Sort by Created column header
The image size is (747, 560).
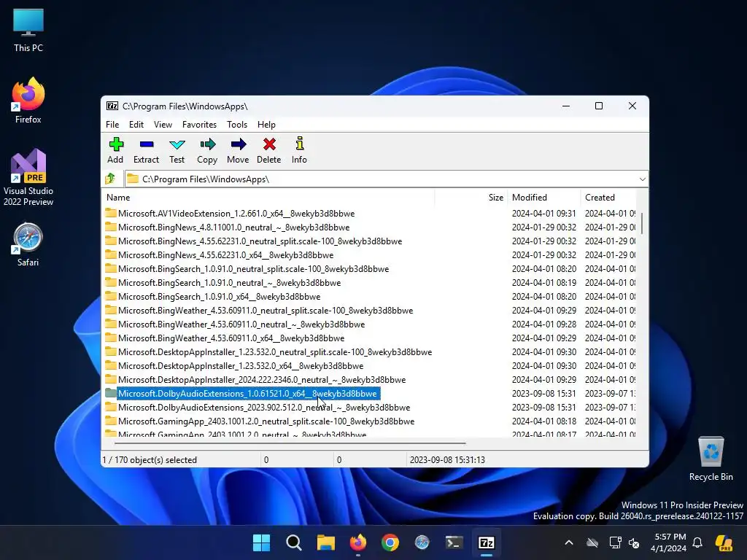pyautogui.click(x=608, y=197)
